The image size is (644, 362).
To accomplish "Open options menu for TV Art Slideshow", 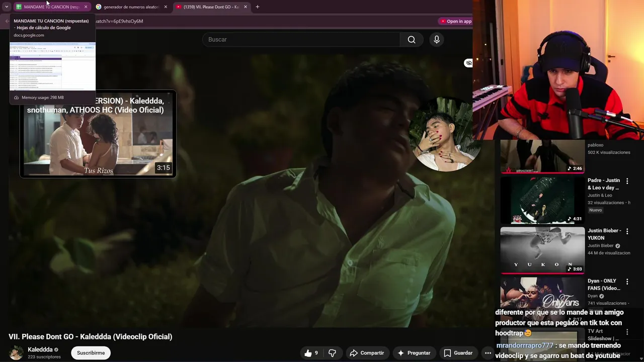I will [x=627, y=332].
